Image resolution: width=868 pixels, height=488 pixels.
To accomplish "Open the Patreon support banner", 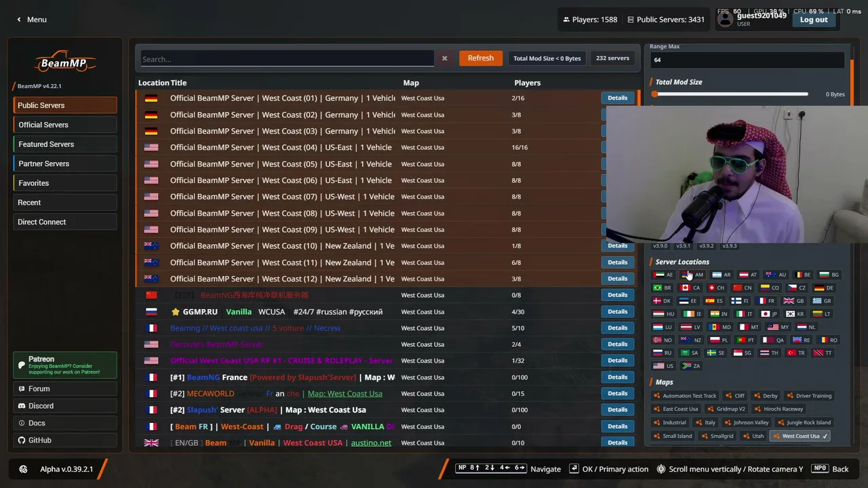I will point(65,365).
